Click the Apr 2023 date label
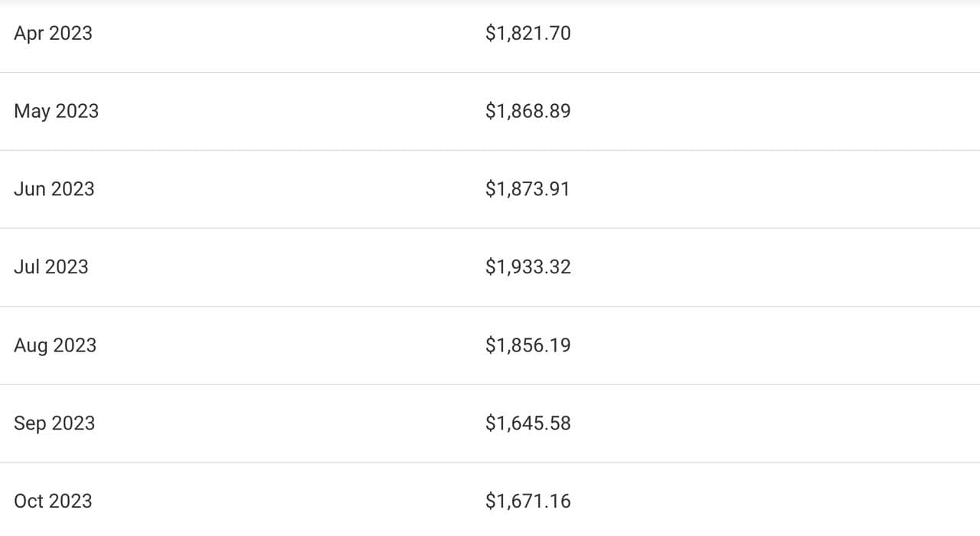 coord(53,33)
